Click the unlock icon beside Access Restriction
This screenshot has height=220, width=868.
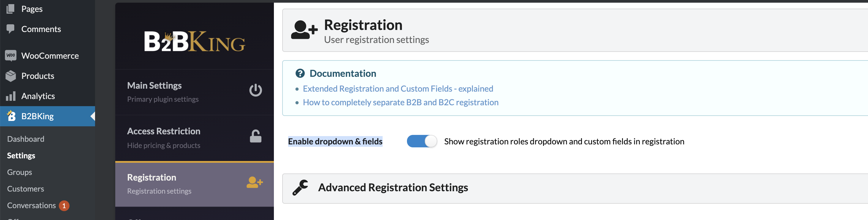point(255,136)
